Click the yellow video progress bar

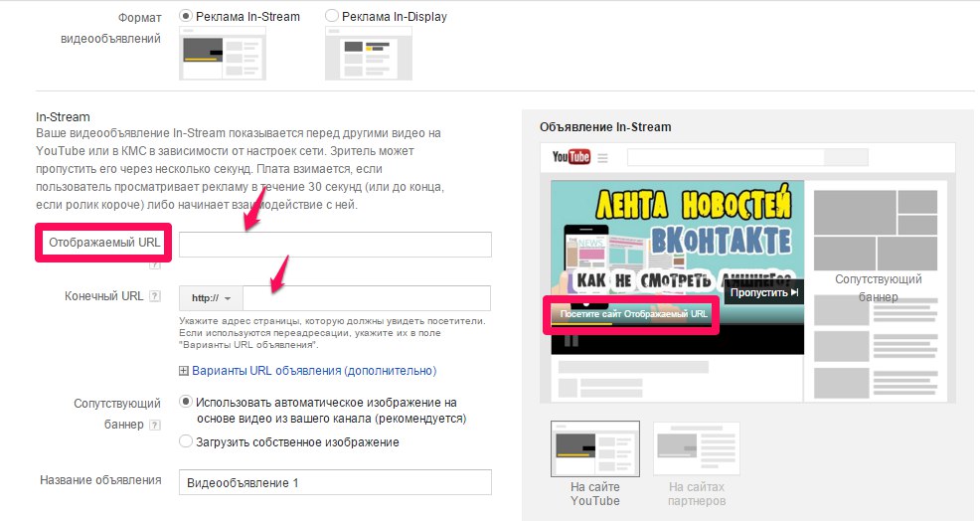pyautogui.click(x=581, y=323)
